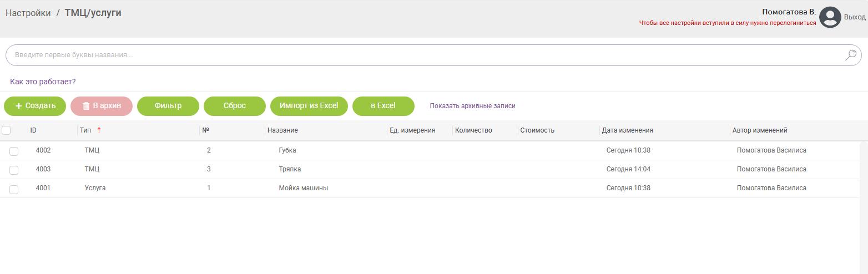Click Импорт из Excel button
The width and height of the screenshot is (868, 274).
[x=309, y=106]
